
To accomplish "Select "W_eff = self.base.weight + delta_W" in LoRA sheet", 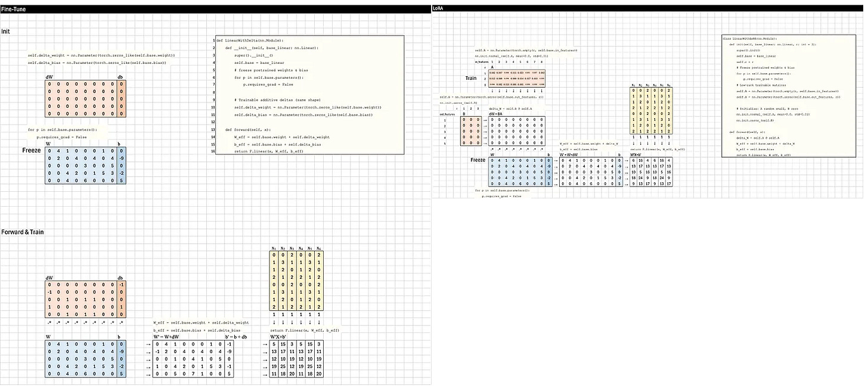I will 588,144.
